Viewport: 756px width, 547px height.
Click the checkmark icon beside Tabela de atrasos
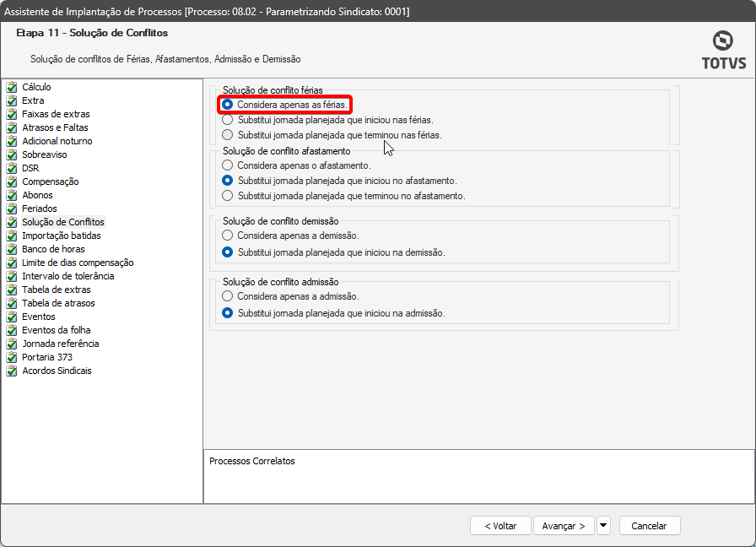(12, 303)
